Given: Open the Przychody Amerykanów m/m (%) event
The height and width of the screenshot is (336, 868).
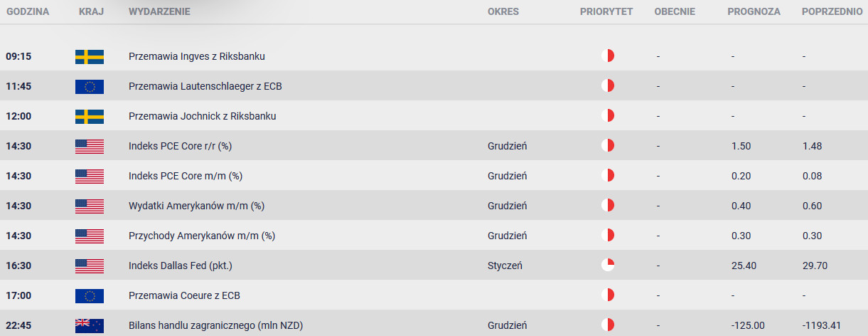Looking at the screenshot, I should 202,236.
